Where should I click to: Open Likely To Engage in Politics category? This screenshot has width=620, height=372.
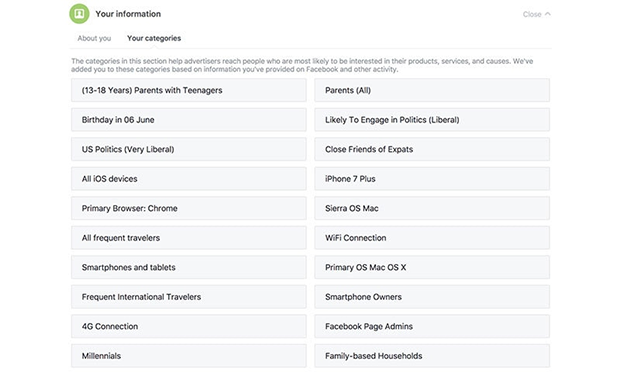click(x=432, y=120)
